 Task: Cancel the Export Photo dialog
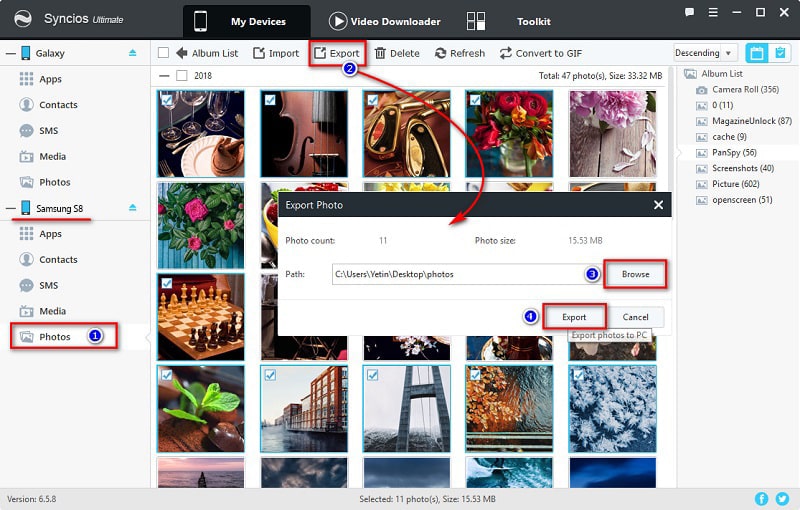pos(635,317)
